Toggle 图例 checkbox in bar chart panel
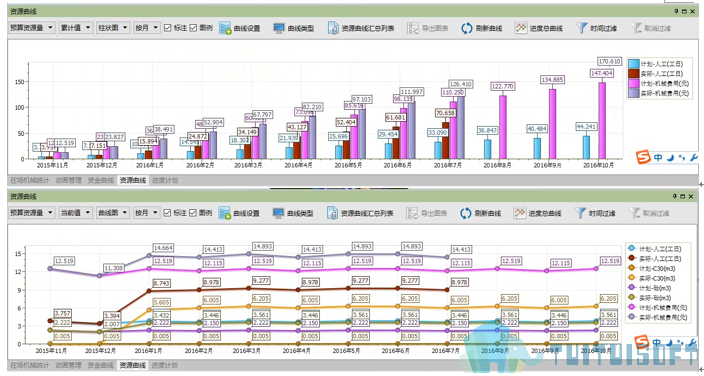 [194, 28]
